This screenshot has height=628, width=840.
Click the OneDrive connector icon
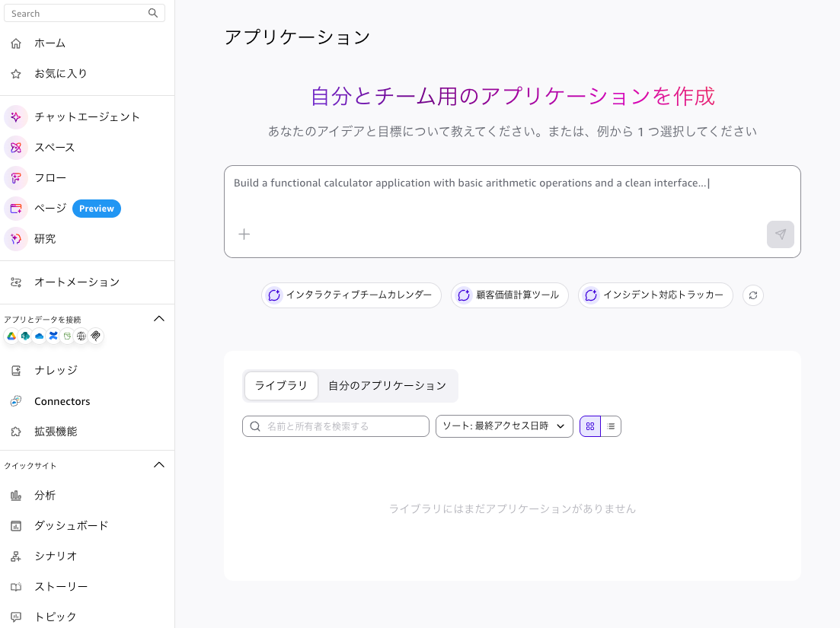pos(39,336)
